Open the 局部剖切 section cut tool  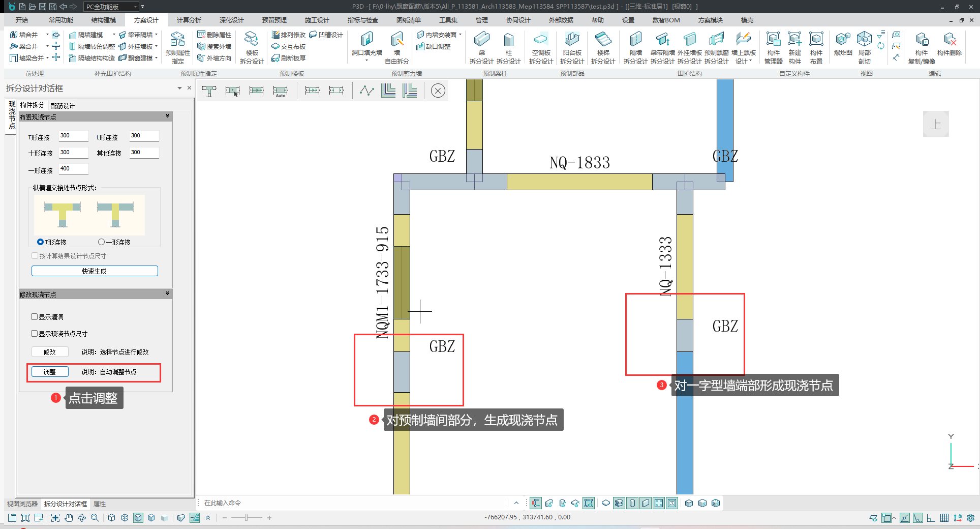tap(864, 44)
